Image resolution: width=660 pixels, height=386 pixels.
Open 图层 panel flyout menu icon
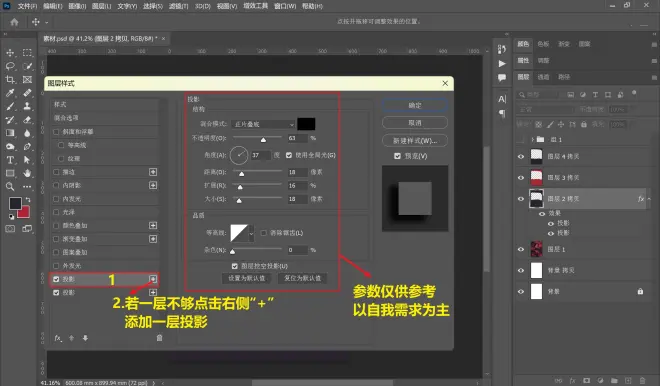[x=654, y=77]
